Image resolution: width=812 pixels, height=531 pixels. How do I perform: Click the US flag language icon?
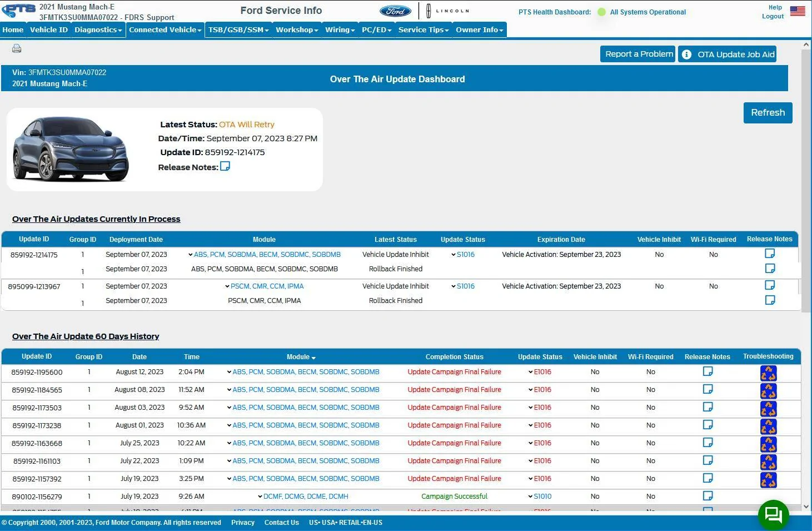click(798, 11)
